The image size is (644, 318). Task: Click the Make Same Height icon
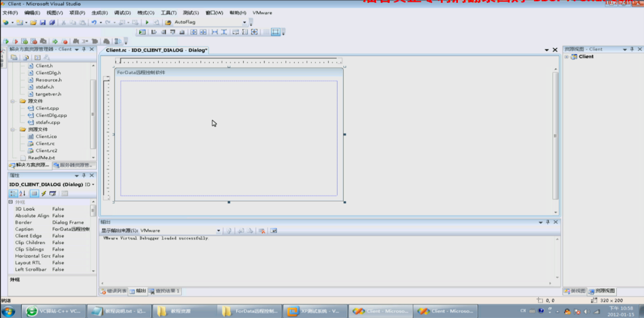(245, 32)
